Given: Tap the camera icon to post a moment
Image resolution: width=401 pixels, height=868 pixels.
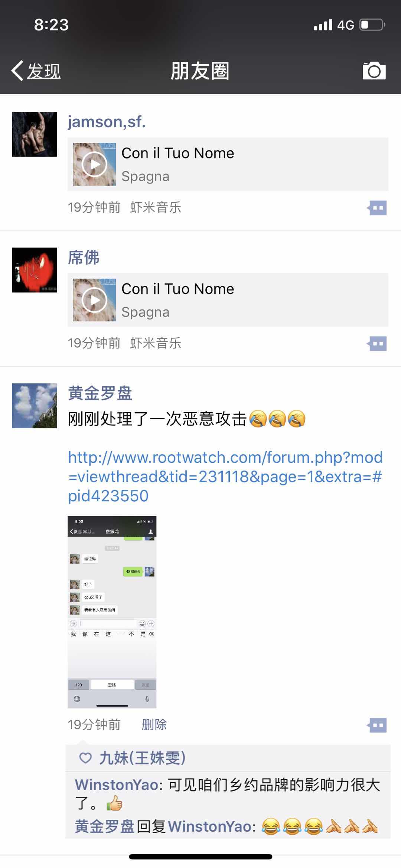Looking at the screenshot, I should 374,71.
